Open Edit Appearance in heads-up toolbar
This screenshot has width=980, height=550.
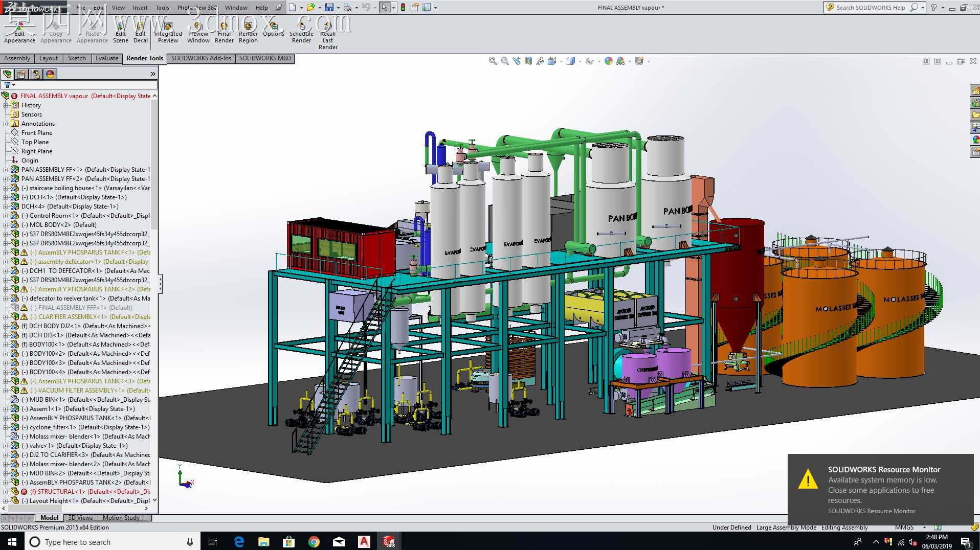coord(608,61)
